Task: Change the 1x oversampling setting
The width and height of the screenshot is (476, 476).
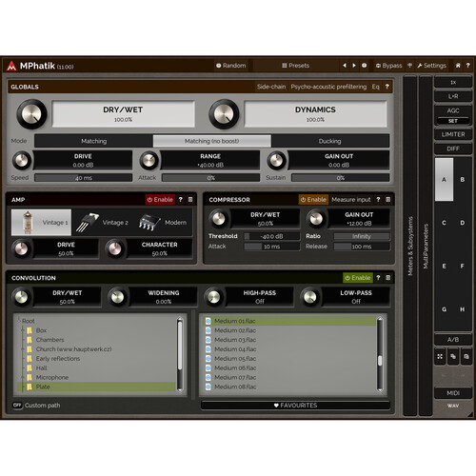Action: click(453, 82)
